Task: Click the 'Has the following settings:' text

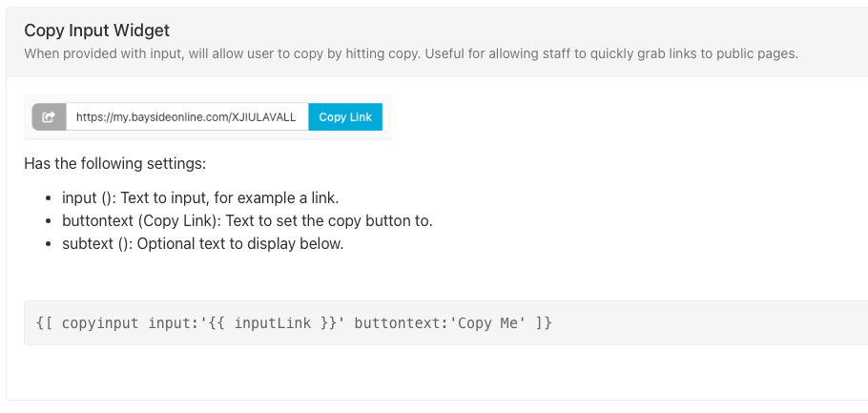Action: [115, 164]
